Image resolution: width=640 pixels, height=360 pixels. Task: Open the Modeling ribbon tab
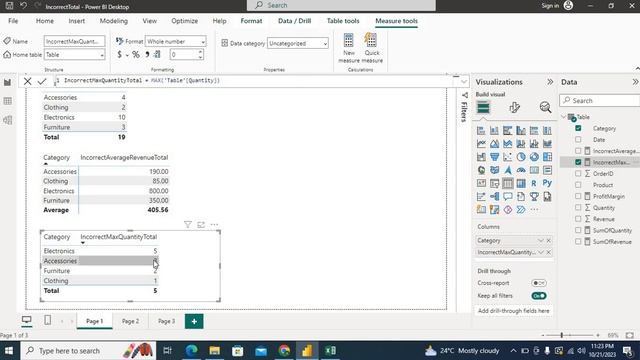click(113, 21)
